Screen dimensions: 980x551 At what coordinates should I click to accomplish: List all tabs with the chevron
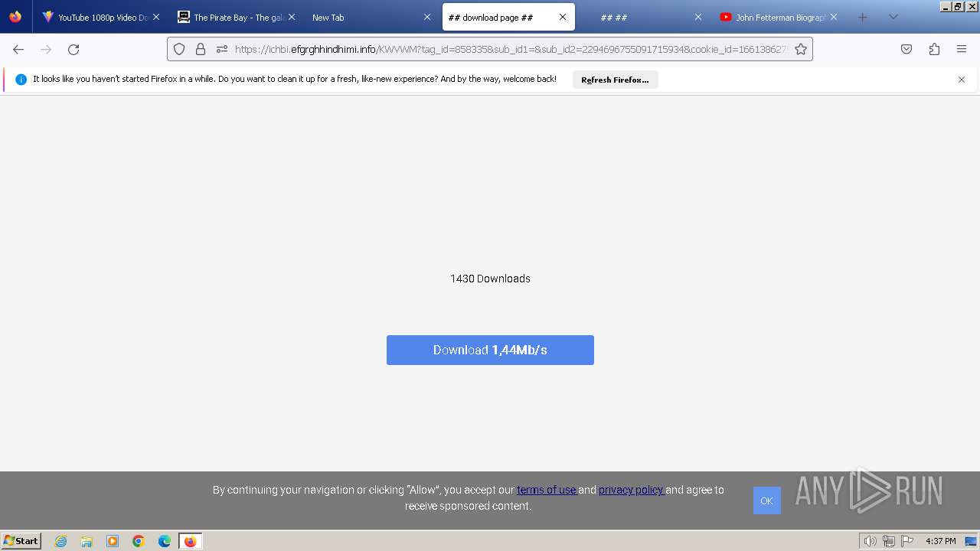click(x=893, y=17)
